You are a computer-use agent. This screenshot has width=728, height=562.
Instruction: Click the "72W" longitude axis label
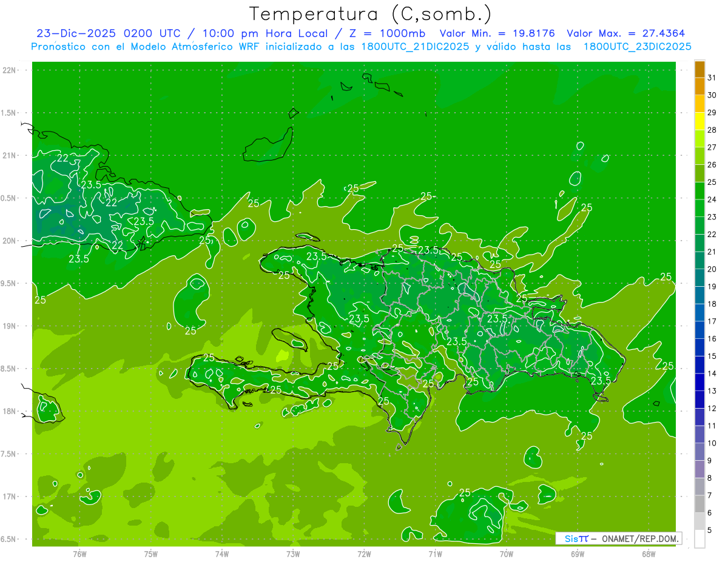coord(364,554)
